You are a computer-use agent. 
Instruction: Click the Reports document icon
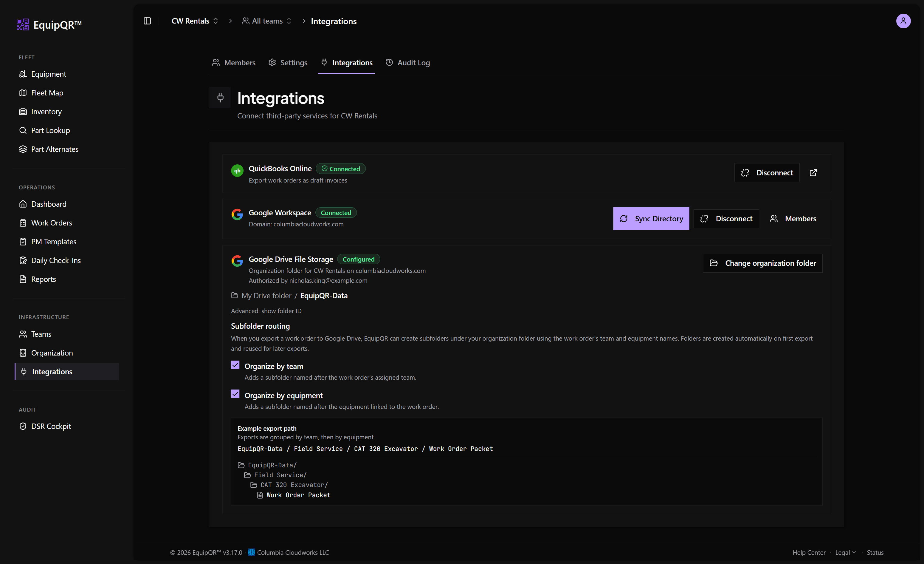point(23,279)
